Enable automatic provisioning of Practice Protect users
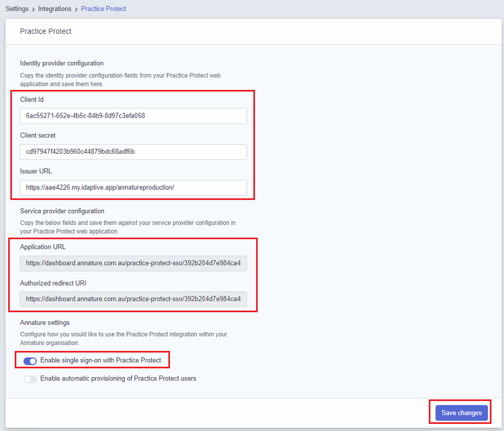The height and width of the screenshot is (431, 504). point(30,379)
